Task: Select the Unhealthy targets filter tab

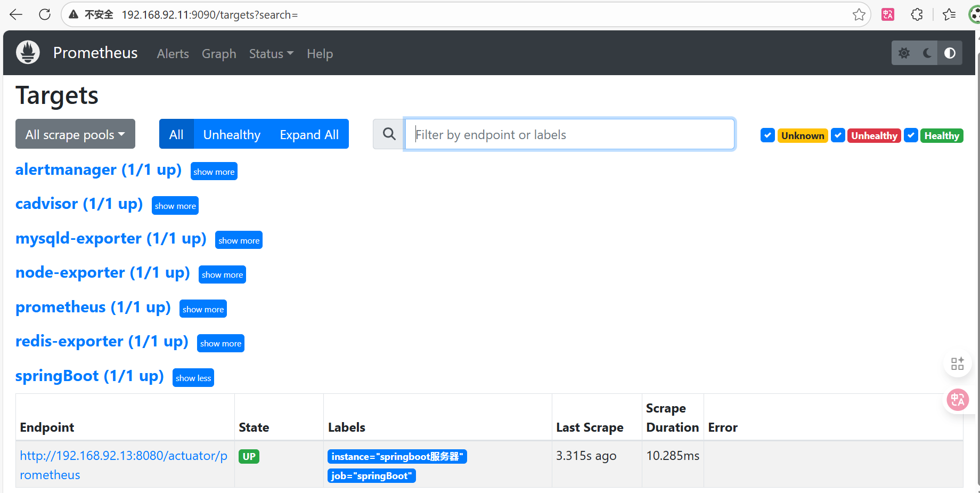Action: tap(232, 134)
